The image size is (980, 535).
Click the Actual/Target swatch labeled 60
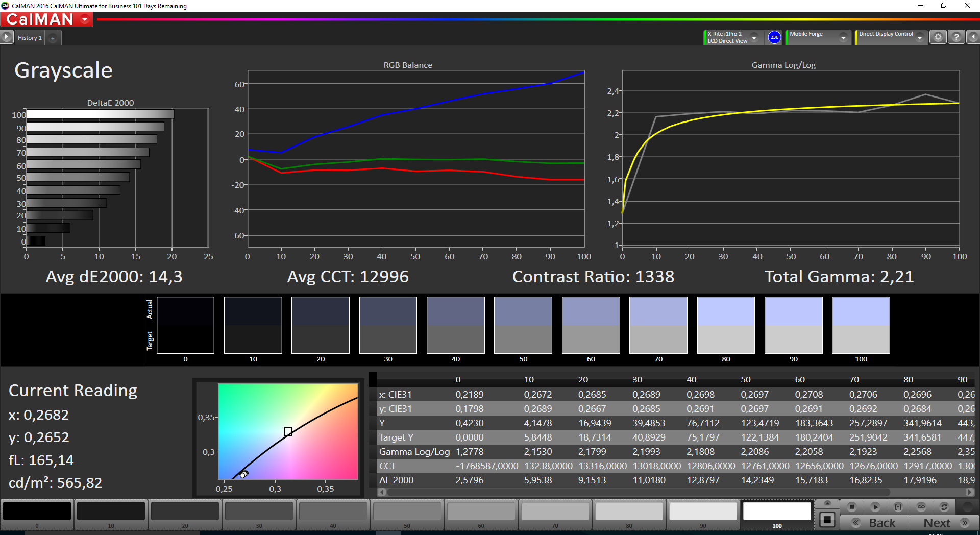click(591, 325)
